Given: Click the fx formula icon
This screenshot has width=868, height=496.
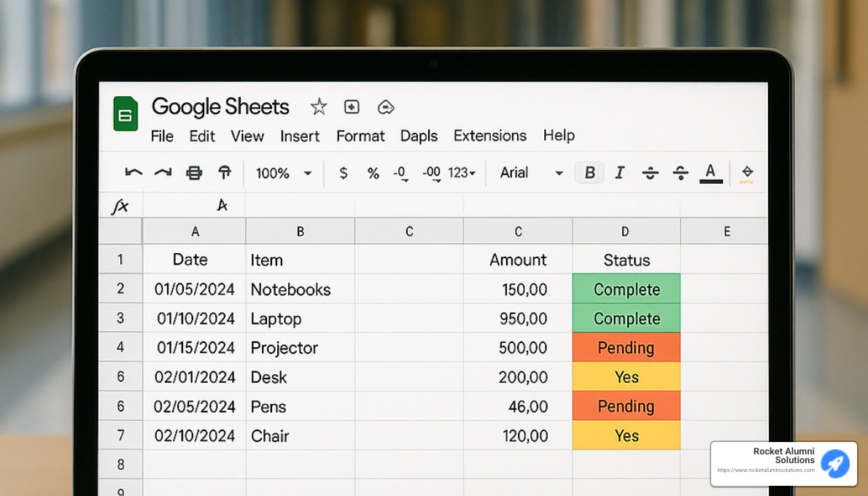Looking at the screenshot, I should pos(120,206).
